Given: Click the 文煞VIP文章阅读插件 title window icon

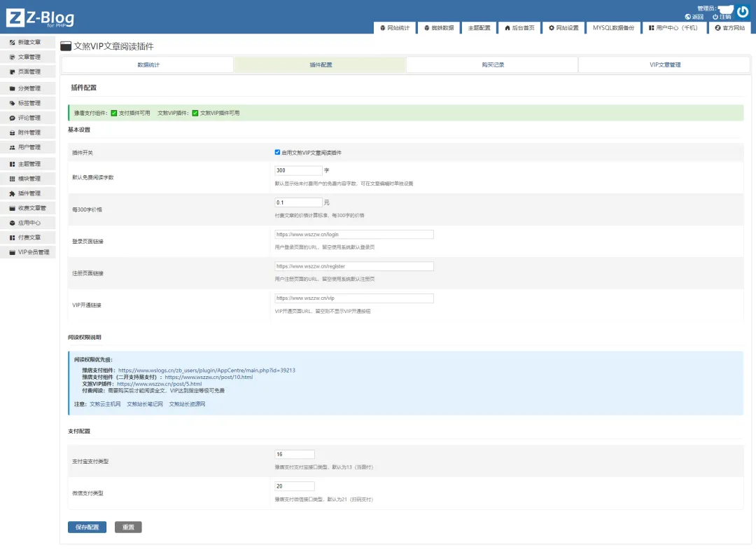Looking at the screenshot, I should coord(66,46).
